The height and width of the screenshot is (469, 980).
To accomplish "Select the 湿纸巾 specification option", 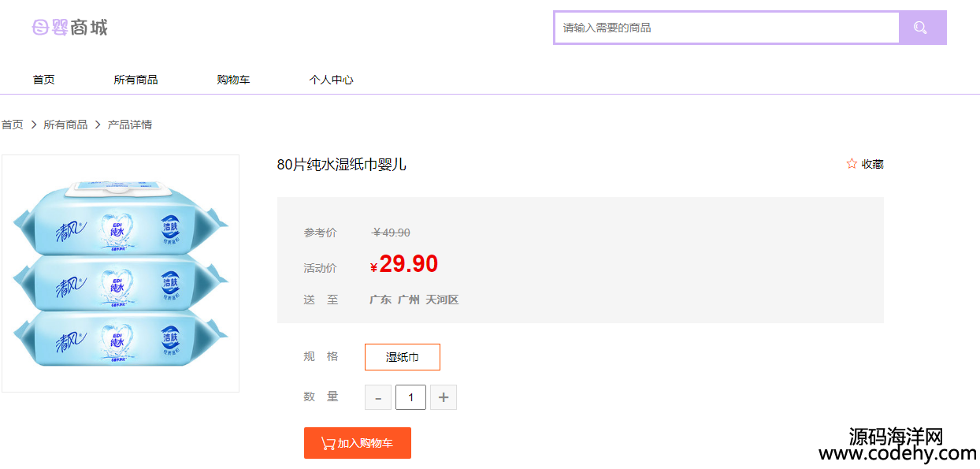I will point(403,357).
